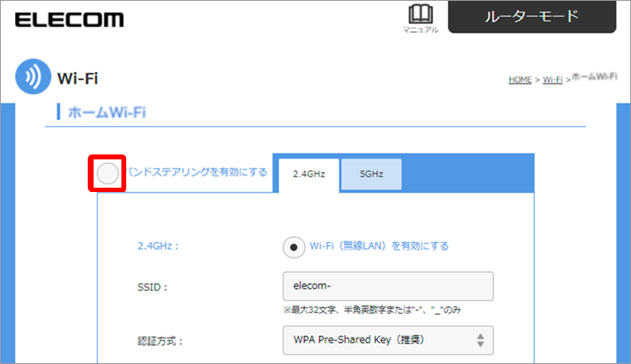Viewport: 631px width, 364px height.
Task: Open the manual book icon
Action: pyautogui.click(x=420, y=14)
